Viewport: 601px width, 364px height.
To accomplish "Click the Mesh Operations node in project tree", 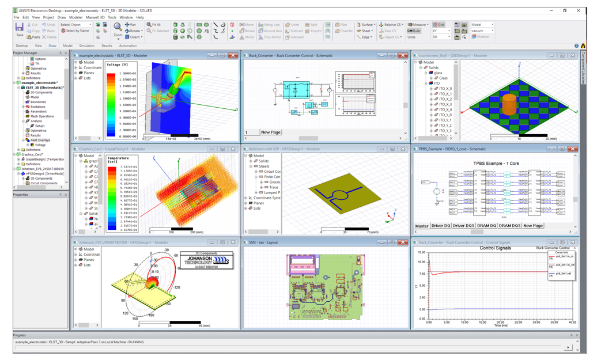I will (x=42, y=116).
